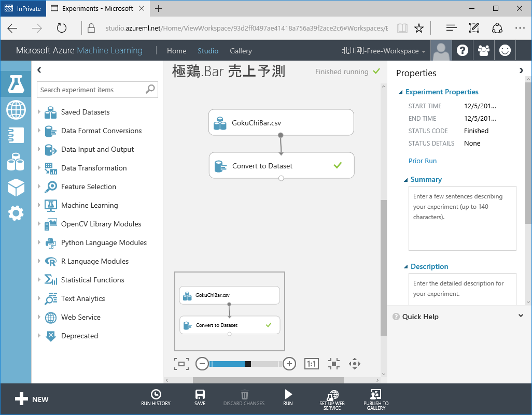532x415 pixels.
Task: Open the Trained Models cube sidebar icon
Action: 16,188
